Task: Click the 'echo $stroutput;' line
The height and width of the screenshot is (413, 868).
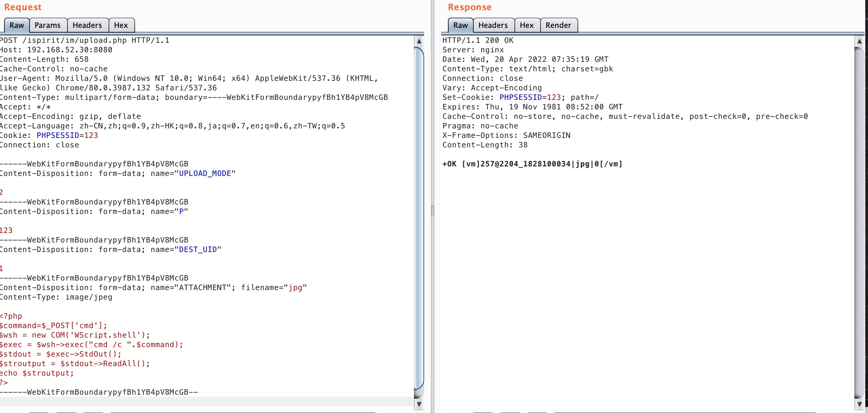Action: coord(37,373)
